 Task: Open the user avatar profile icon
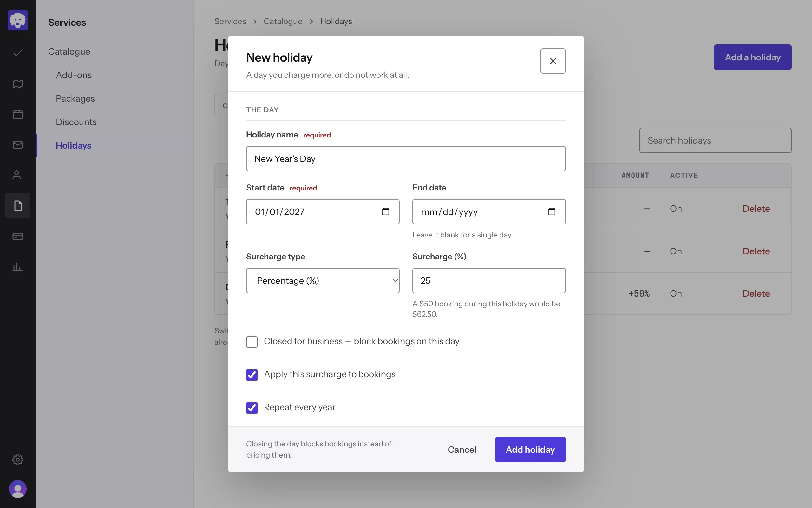click(18, 489)
